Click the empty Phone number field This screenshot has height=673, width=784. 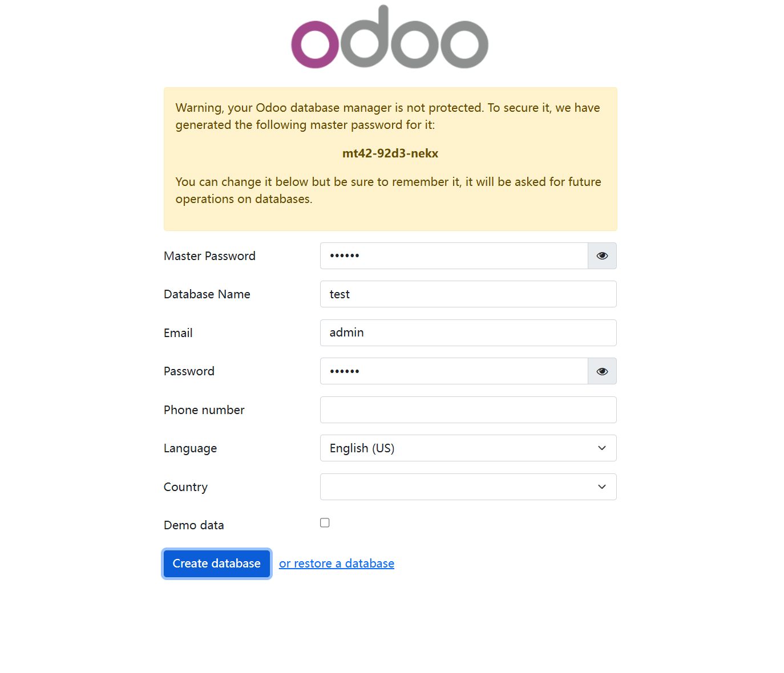(x=468, y=410)
